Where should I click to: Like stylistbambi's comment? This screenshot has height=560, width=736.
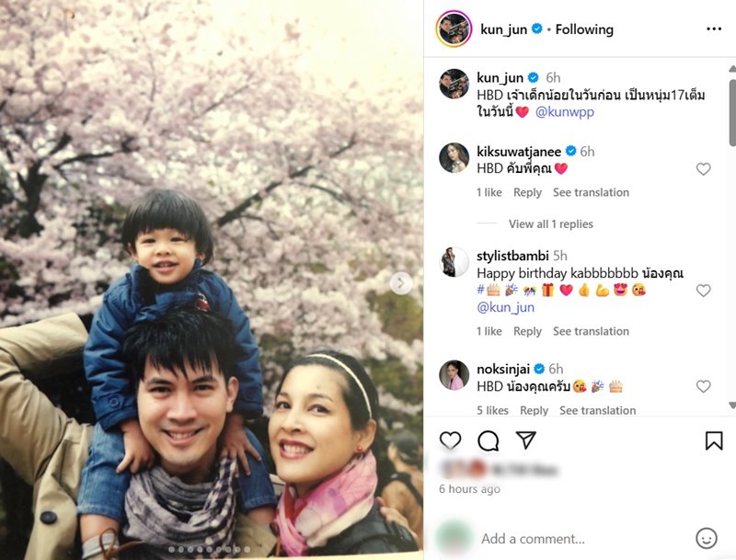pos(703,291)
